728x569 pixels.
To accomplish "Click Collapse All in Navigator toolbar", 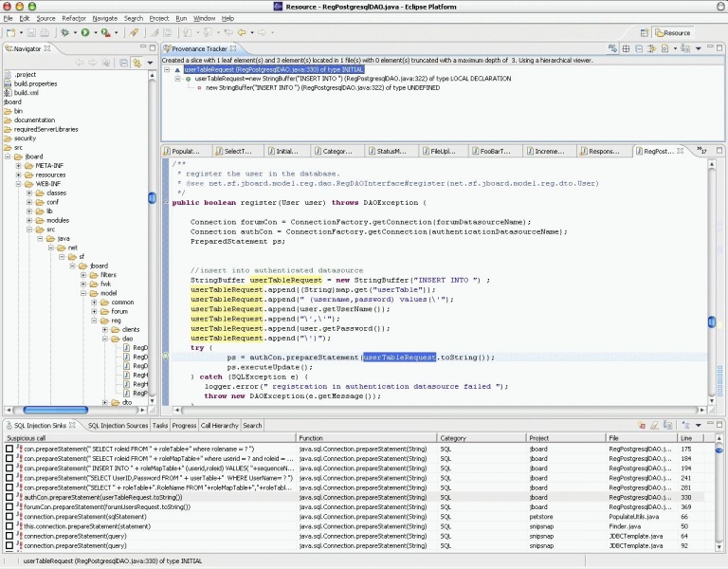I will click(x=123, y=63).
